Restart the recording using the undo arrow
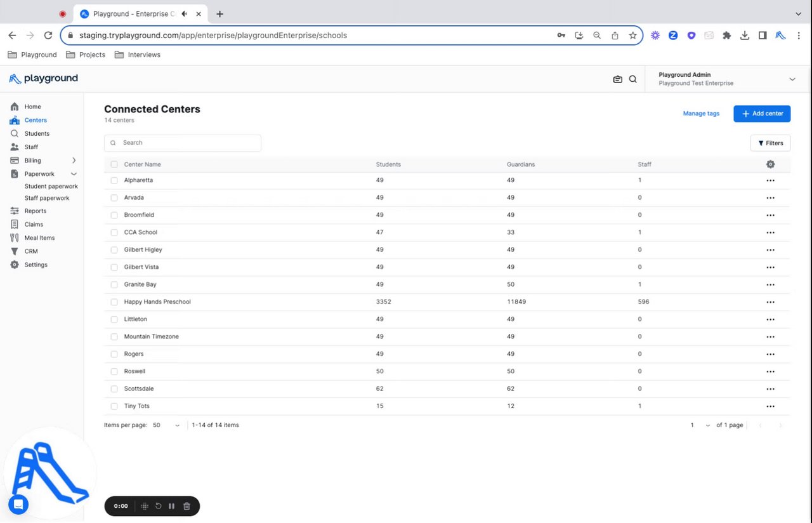This screenshot has height=523, width=812. [x=159, y=506]
